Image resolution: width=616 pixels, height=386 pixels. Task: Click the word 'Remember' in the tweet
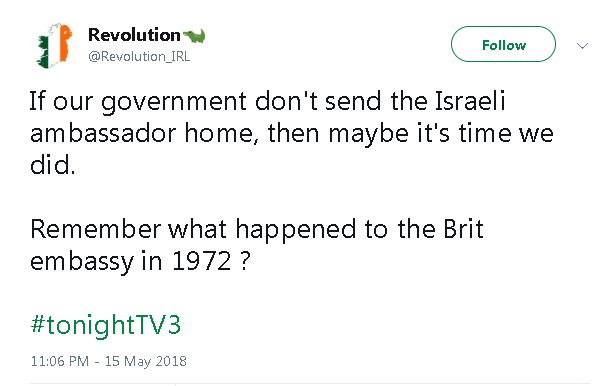(95, 229)
